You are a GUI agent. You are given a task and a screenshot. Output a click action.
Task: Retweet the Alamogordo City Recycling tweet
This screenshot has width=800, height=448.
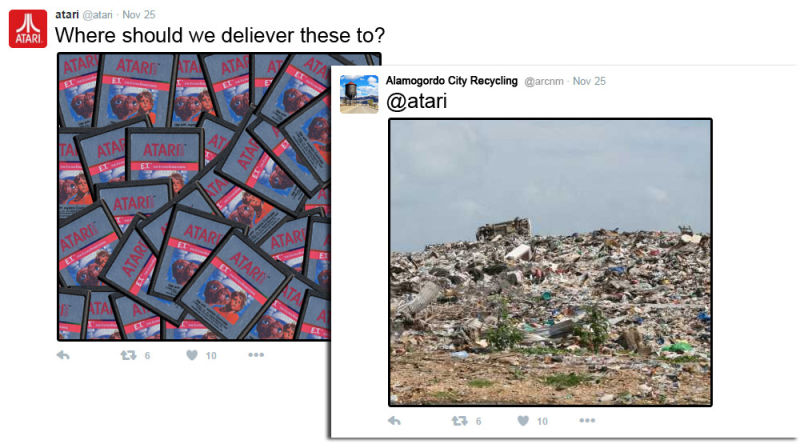coord(459,421)
